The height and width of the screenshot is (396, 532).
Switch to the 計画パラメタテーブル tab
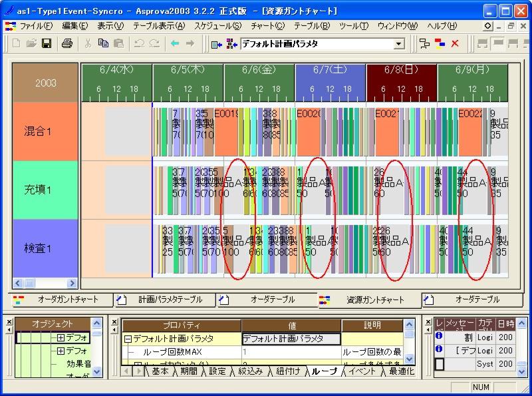pyautogui.click(x=165, y=299)
